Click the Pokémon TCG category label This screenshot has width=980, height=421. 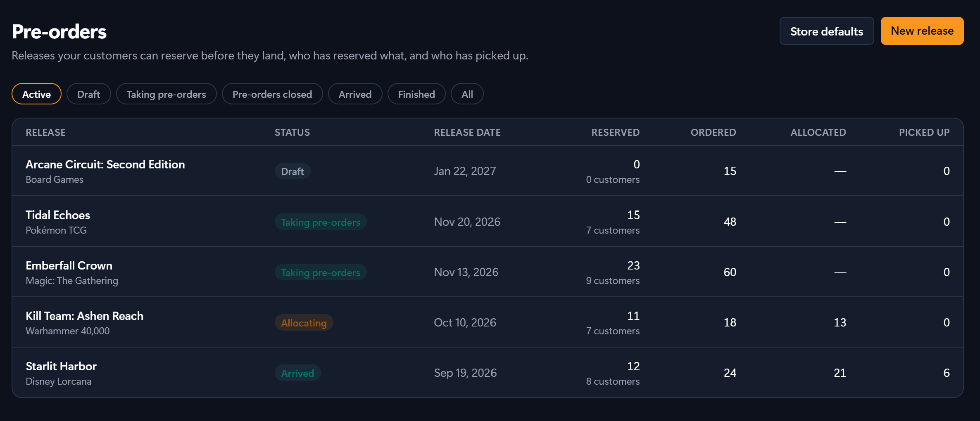click(x=56, y=230)
